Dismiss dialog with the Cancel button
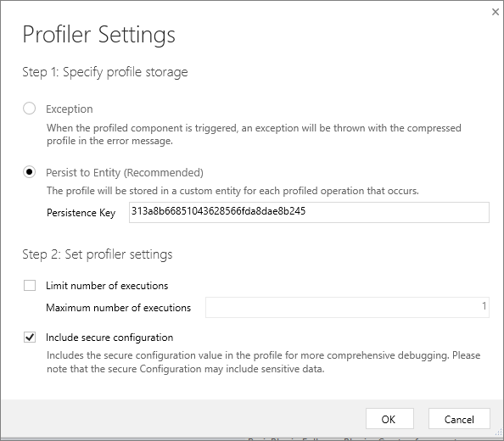The width and height of the screenshot is (504, 441). tap(459, 418)
